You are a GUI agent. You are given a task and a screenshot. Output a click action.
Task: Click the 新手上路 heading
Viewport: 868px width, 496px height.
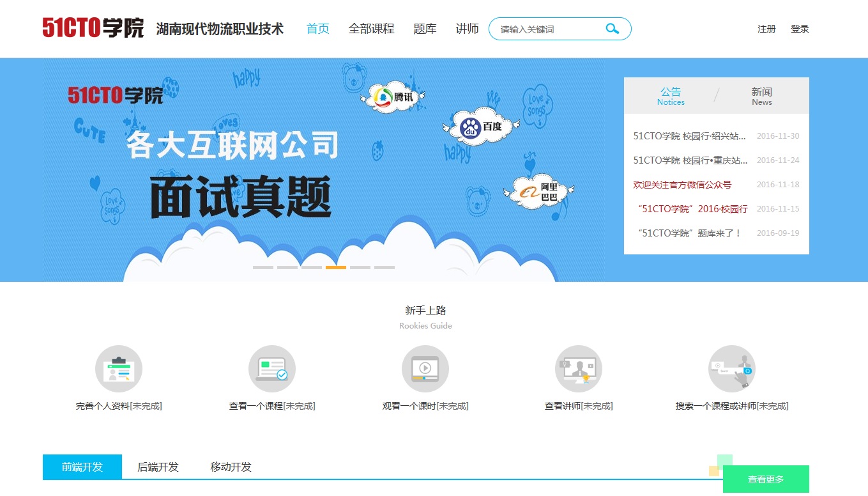pos(425,311)
